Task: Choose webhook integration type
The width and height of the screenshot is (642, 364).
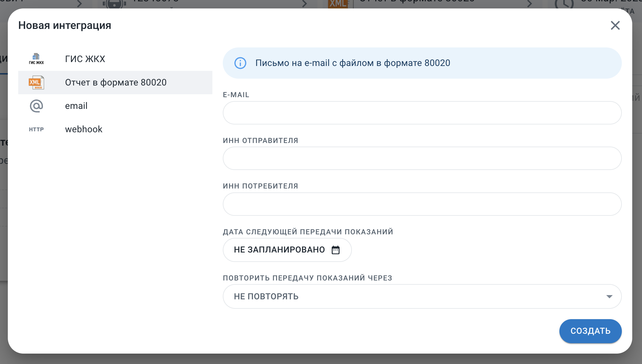Action: 115,129
